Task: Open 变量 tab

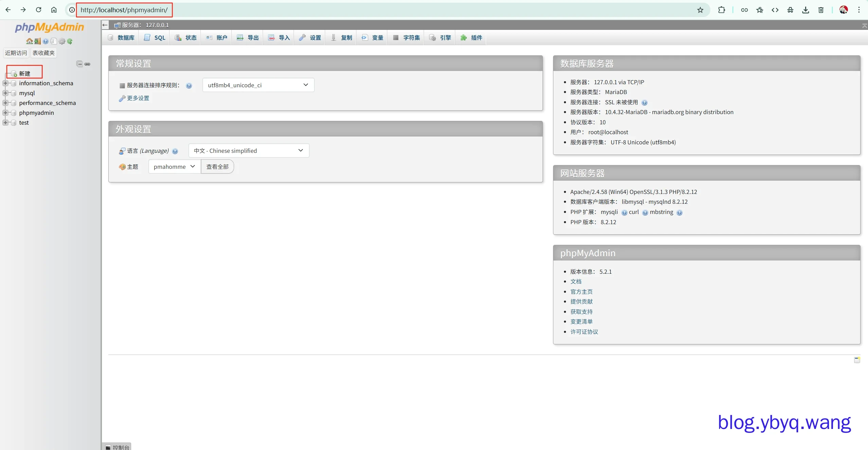Action: 372,38
